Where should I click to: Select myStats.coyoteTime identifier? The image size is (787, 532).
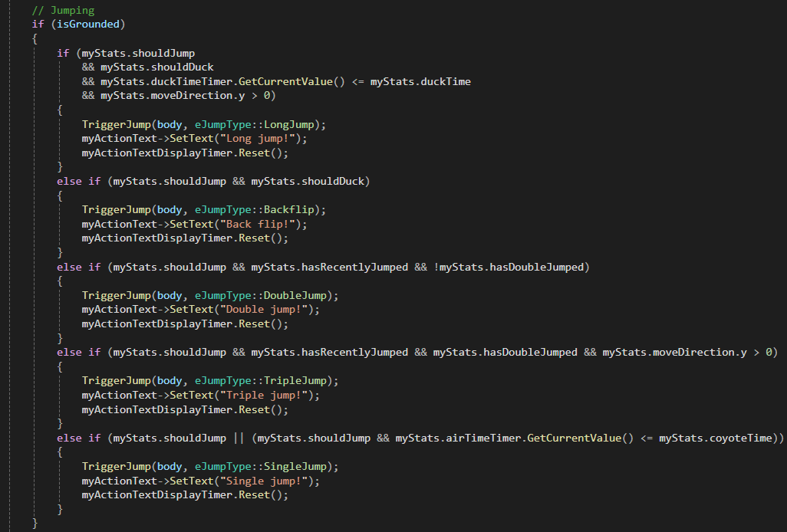click(x=716, y=438)
